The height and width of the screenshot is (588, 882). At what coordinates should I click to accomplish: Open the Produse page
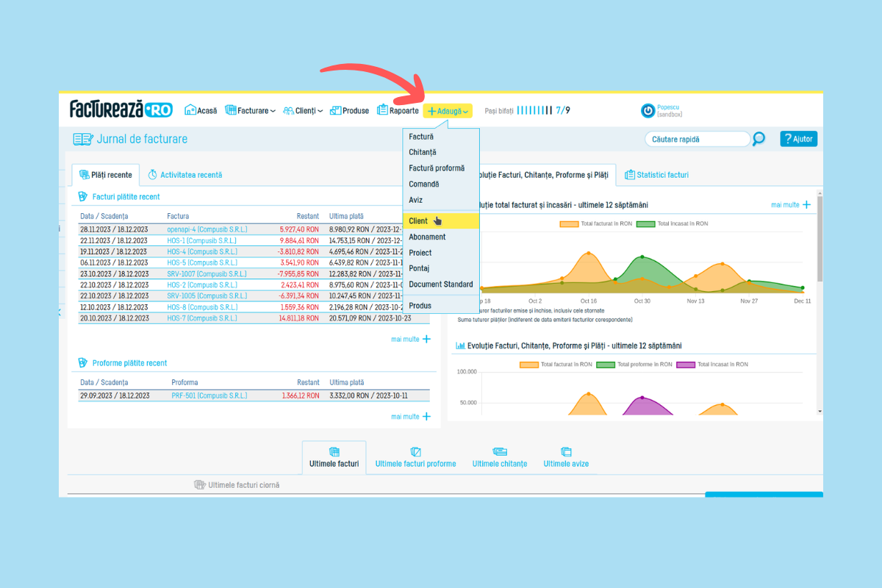[349, 111]
